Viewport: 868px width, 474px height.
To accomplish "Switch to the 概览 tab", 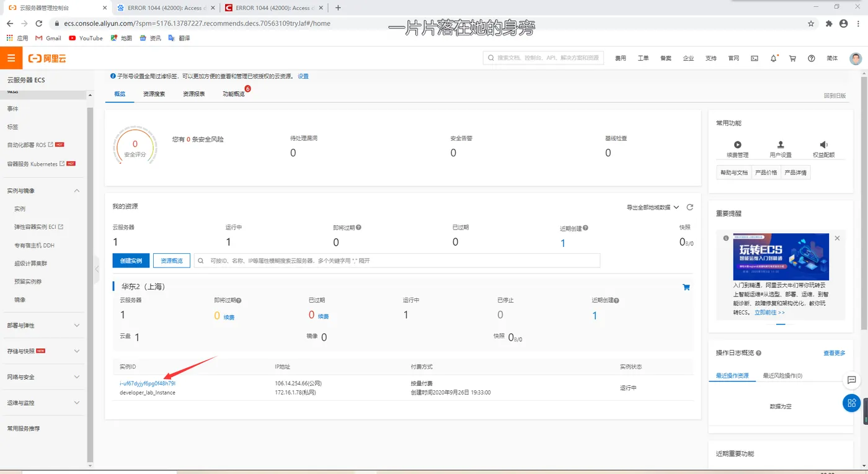I will pyautogui.click(x=120, y=94).
